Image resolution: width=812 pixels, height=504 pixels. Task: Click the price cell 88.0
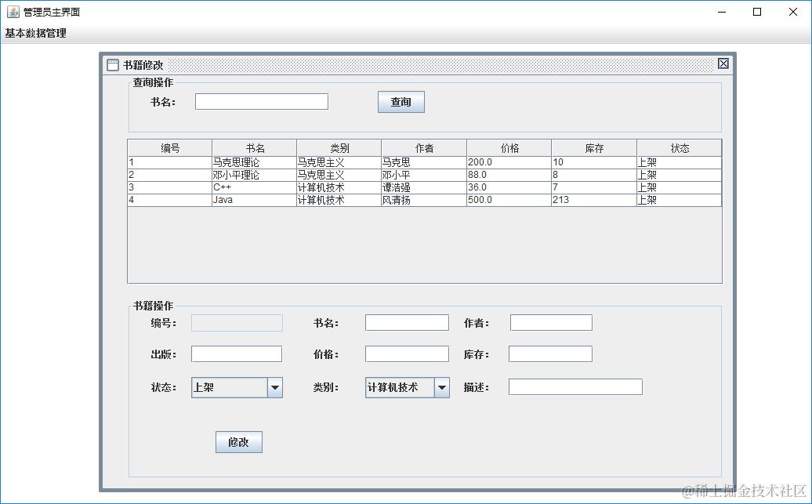pyautogui.click(x=509, y=175)
